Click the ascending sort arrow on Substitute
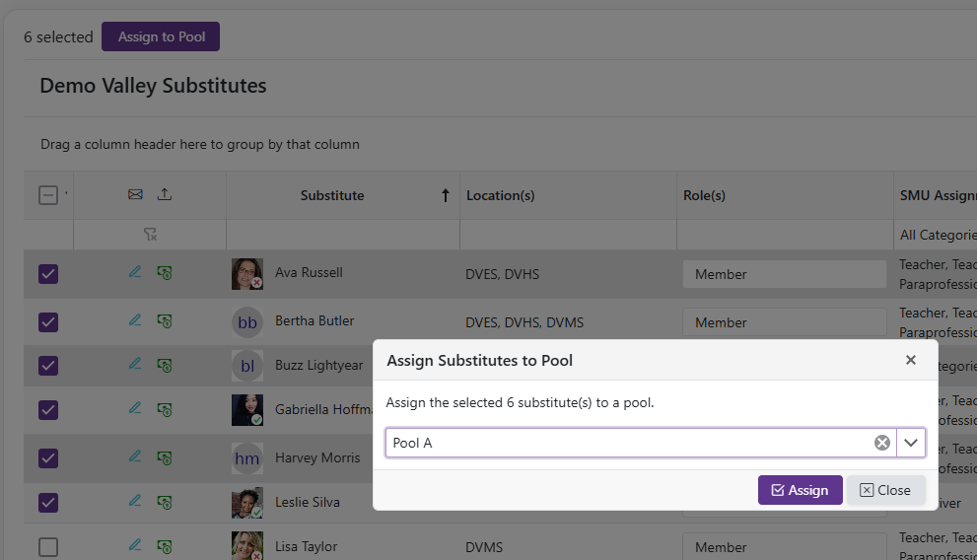 coord(446,195)
